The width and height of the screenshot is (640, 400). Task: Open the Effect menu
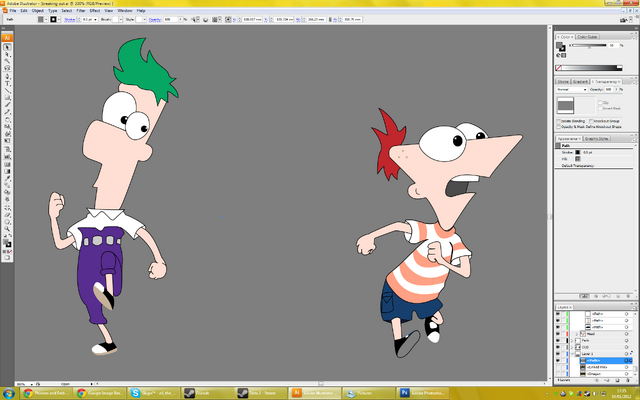[x=95, y=11]
